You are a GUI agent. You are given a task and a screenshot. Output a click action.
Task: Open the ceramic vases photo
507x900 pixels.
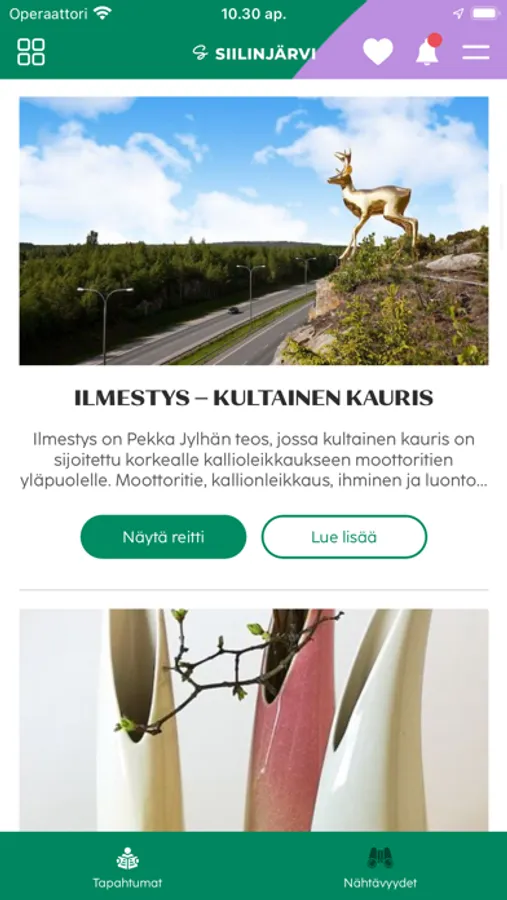click(254, 720)
